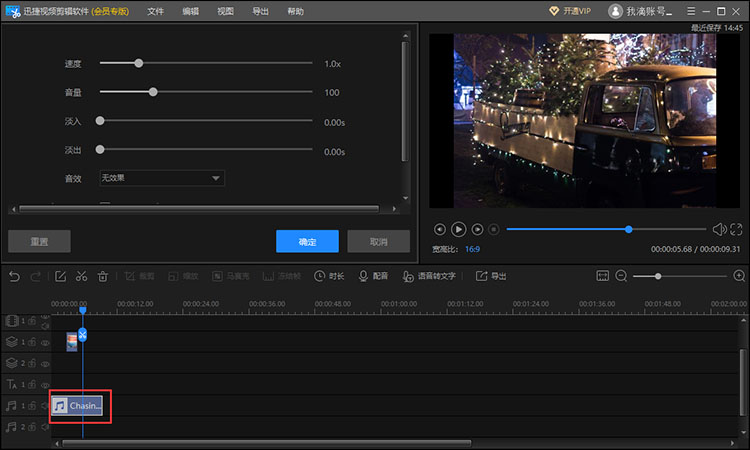Click the timeline zoom slider handle
The width and height of the screenshot is (750, 450).
[658, 276]
